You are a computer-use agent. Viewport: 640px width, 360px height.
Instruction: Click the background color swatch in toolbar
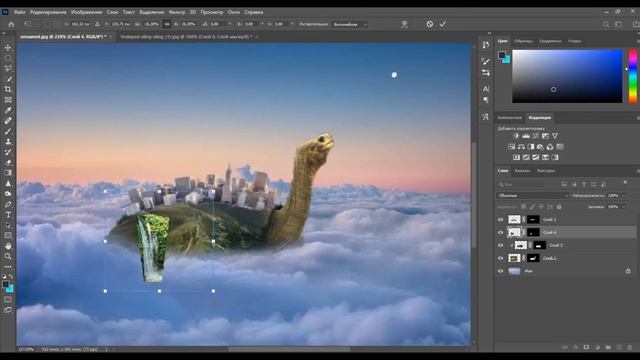tap(9, 289)
